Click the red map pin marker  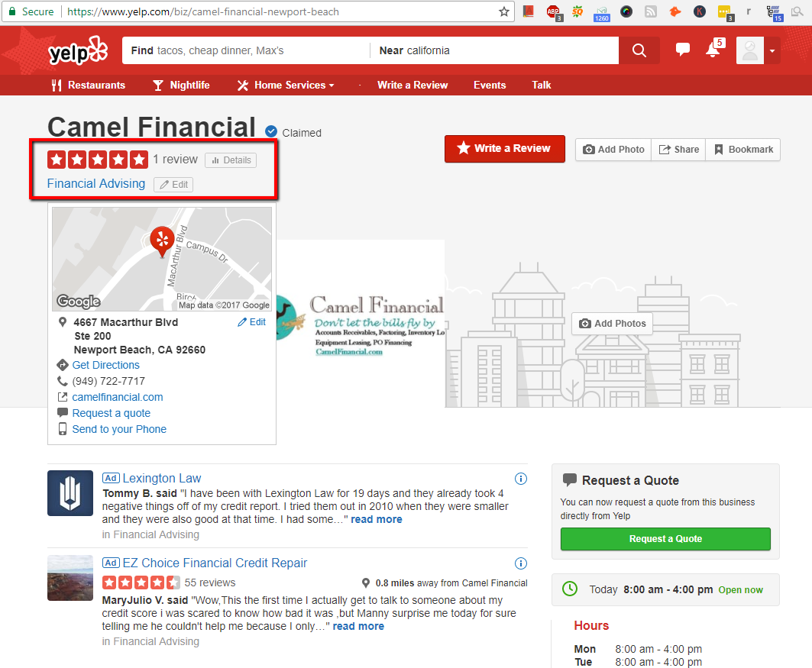pos(162,241)
